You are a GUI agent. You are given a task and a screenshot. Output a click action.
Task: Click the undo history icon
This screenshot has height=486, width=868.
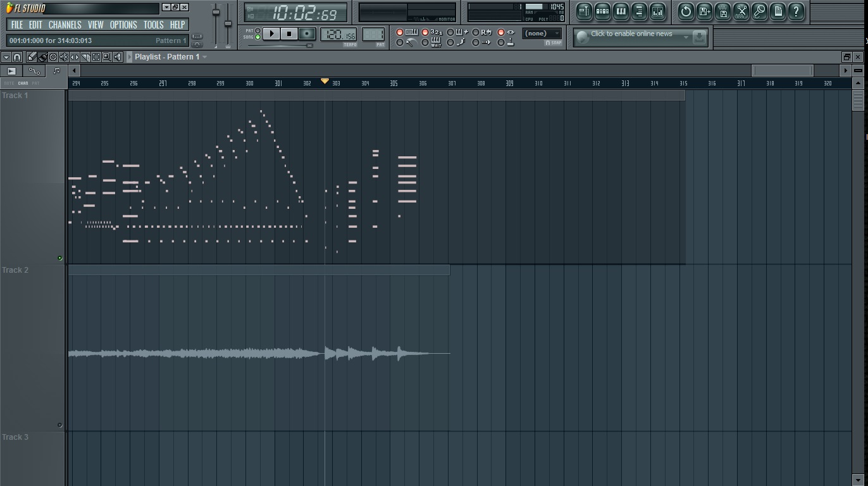click(686, 11)
